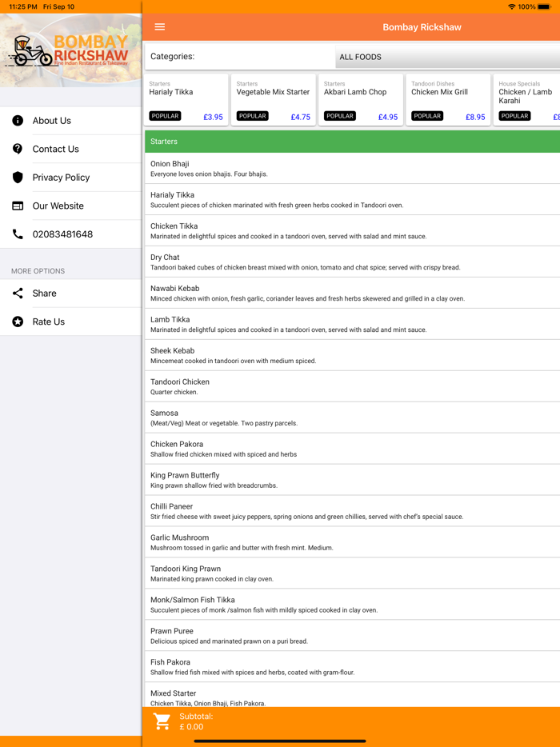This screenshot has width=560, height=747.
Task: Select the popular Vegetable Mix Starter card
Action: coord(274,99)
